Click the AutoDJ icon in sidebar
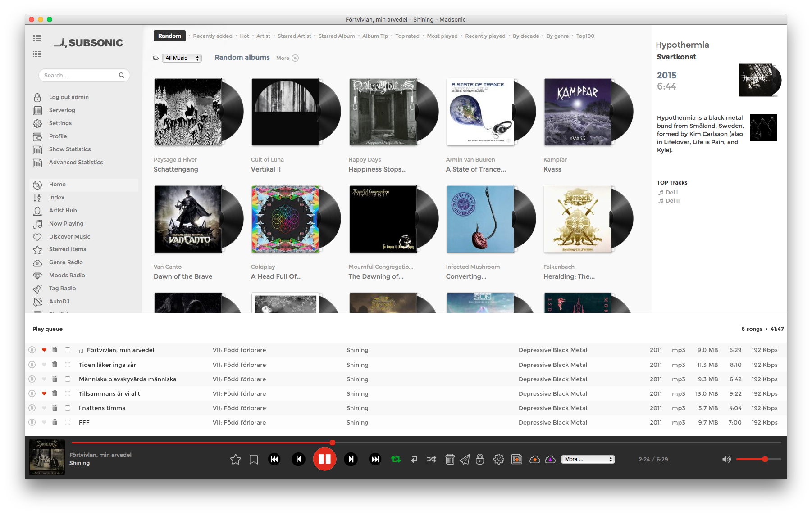Viewport: 812px width, 515px height. tap(37, 302)
